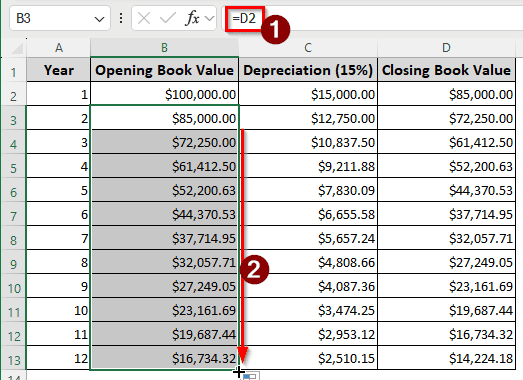Select Closing Book Value cell $27,249.05 in row 9
Image resolution: width=523 pixels, height=380 pixels.
click(446, 262)
